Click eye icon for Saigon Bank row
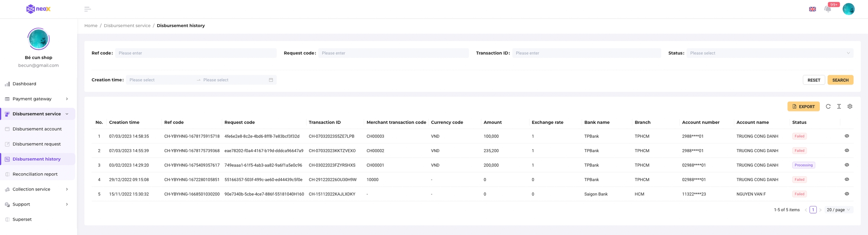This screenshot has height=235, width=868. 847,194
